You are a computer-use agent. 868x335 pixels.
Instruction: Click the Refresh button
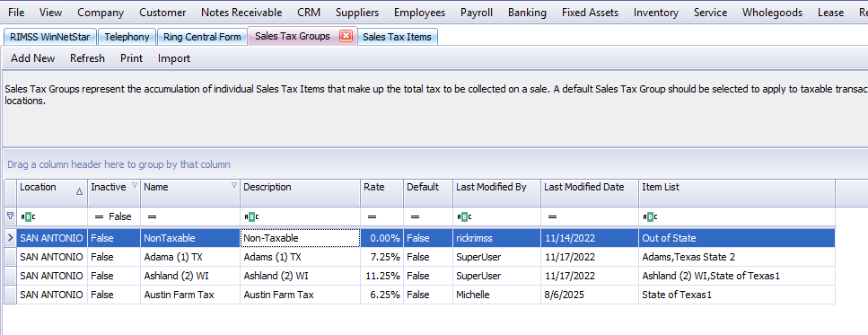tap(87, 58)
